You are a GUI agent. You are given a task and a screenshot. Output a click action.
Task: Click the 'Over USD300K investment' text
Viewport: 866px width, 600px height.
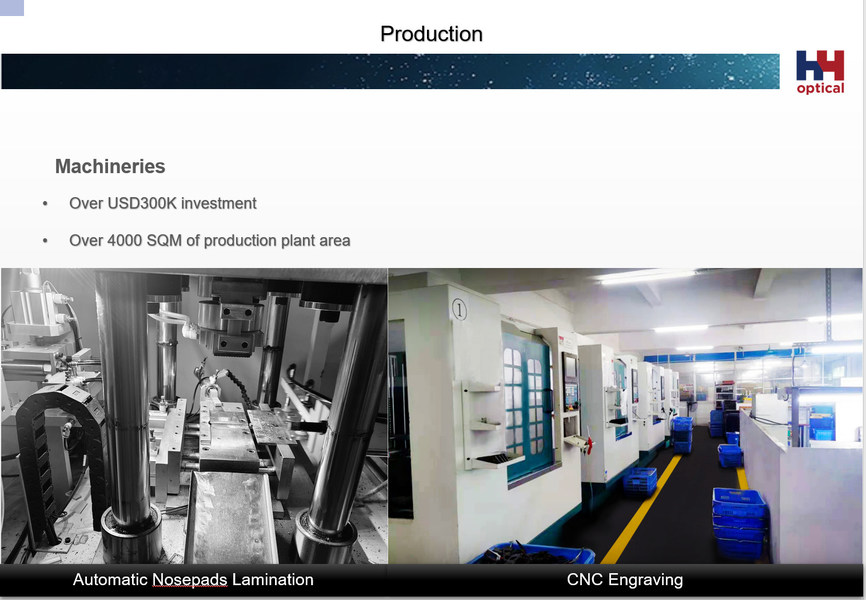(x=162, y=204)
